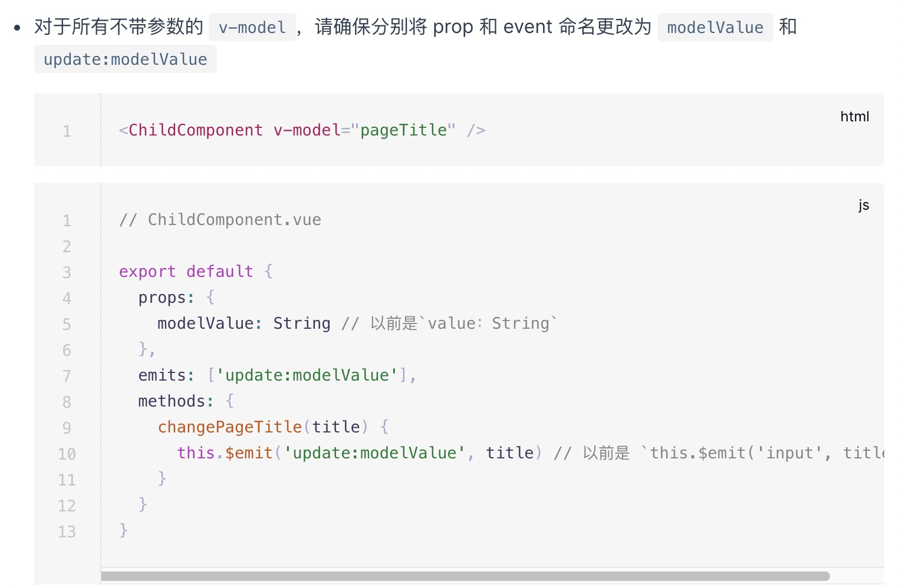
Task: Click the "methods:" key in the JS code
Action: coord(176,401)
